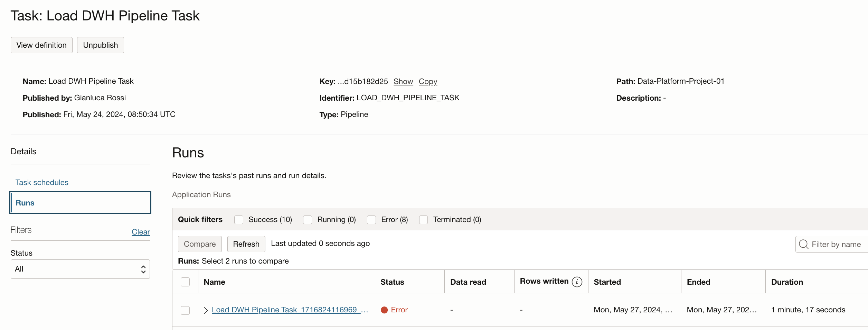This screenshot has width=868, height=330.
Task: Click the search icon in Filter by name
Action: [x=803, y=244]
